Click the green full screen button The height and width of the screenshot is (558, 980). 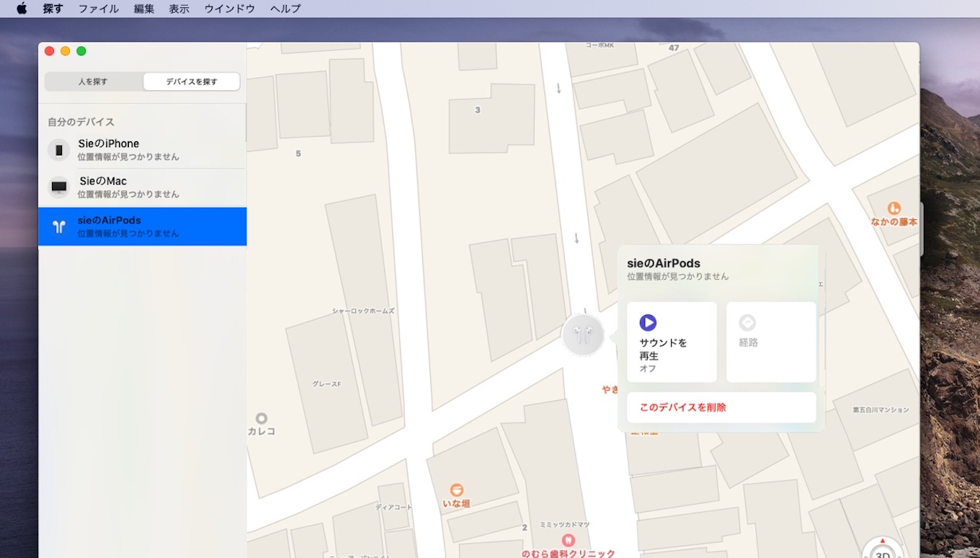(81, 51)
